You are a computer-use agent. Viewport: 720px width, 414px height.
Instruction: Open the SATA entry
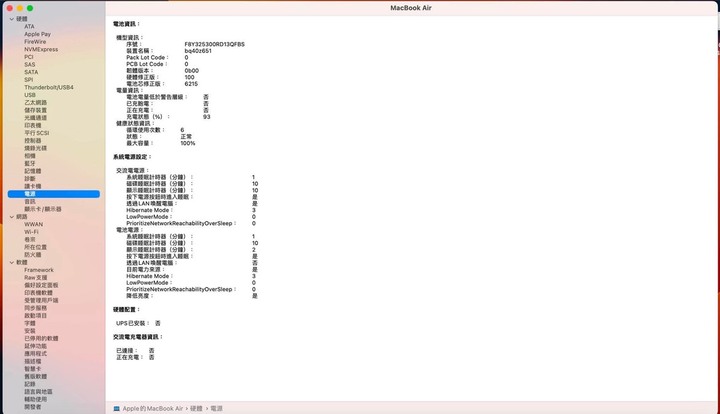coord(31,72)
